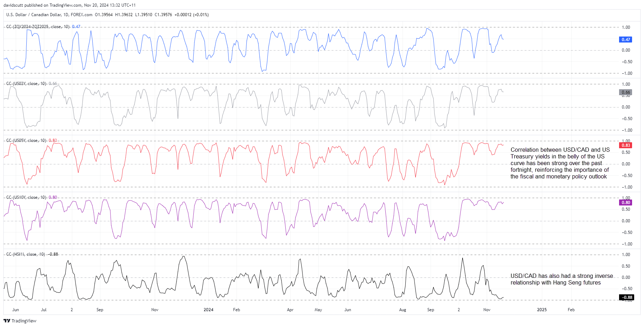Click the black -0.88 value badge
644x327 pixels.
[627, 297]
